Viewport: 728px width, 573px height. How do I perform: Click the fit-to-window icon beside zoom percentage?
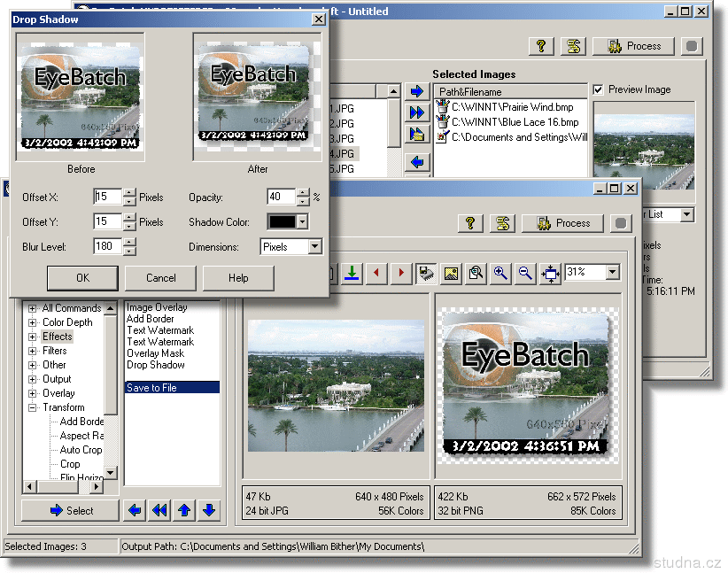(x=551, y=273)
